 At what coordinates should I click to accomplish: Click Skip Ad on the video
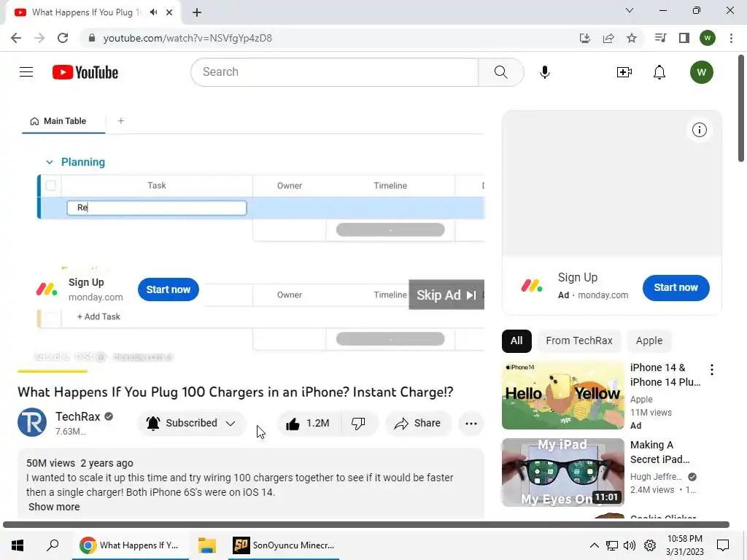(x=446, y=295)
